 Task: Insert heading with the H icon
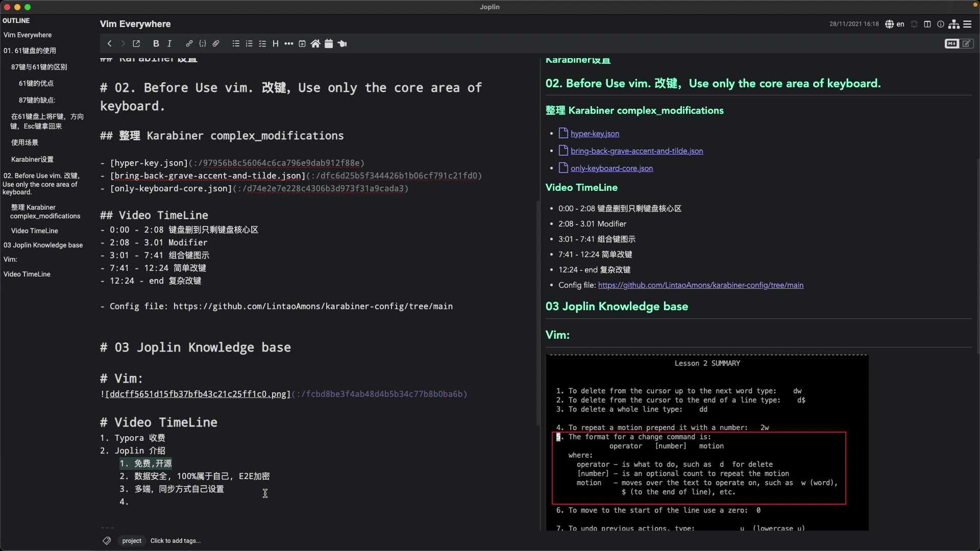[276, 44]
